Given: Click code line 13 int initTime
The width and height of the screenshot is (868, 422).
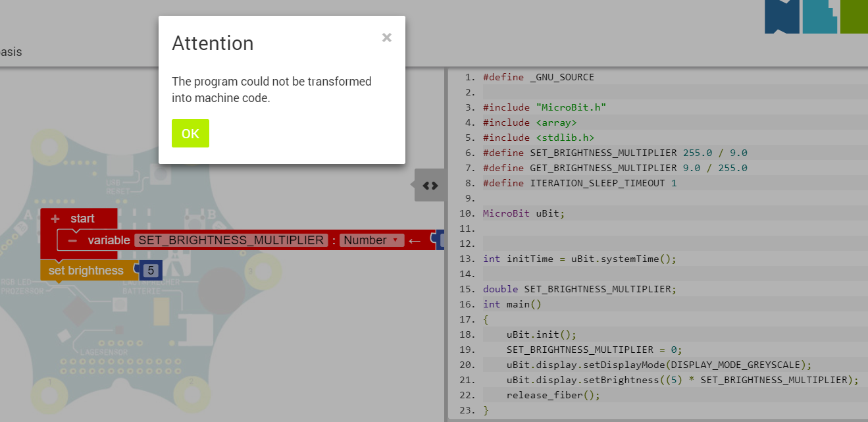Looking at the screenshot, I should 580,259.
